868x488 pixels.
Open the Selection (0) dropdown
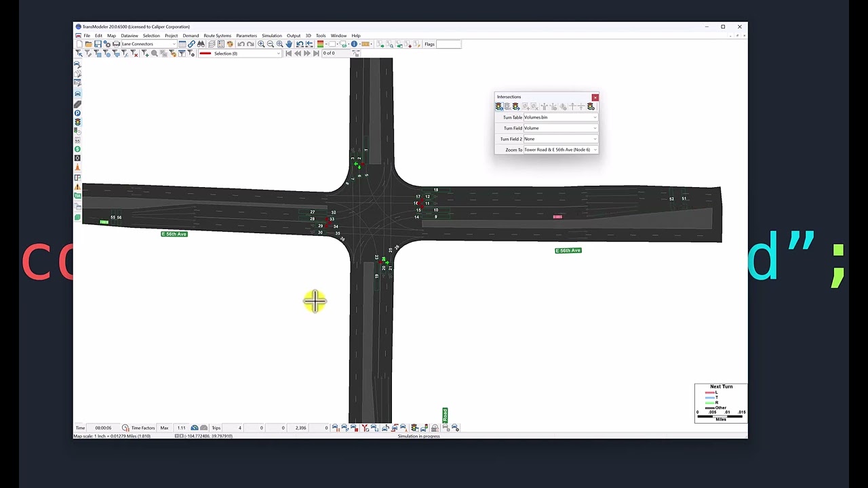239,54
